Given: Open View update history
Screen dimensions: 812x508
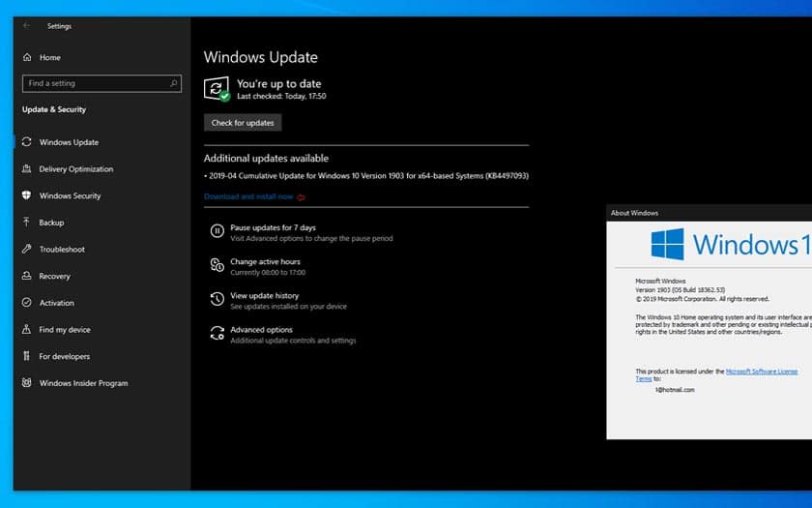Looking at the screenshot, I should pos(265,295).
